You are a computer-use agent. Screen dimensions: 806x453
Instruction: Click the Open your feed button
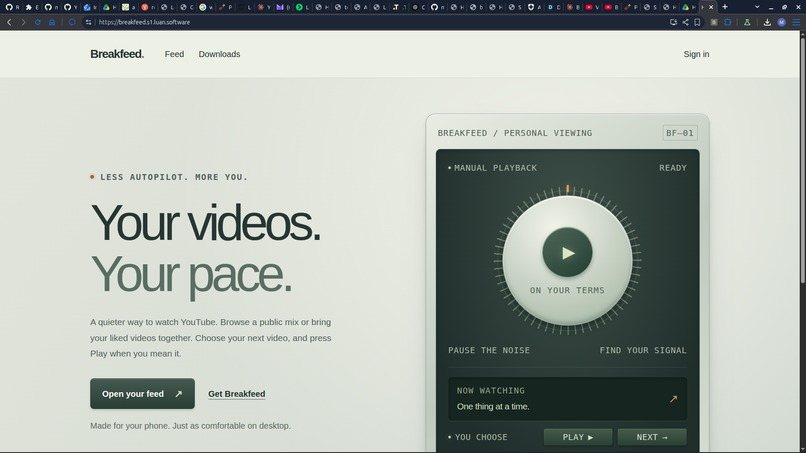tap(142, 394)
